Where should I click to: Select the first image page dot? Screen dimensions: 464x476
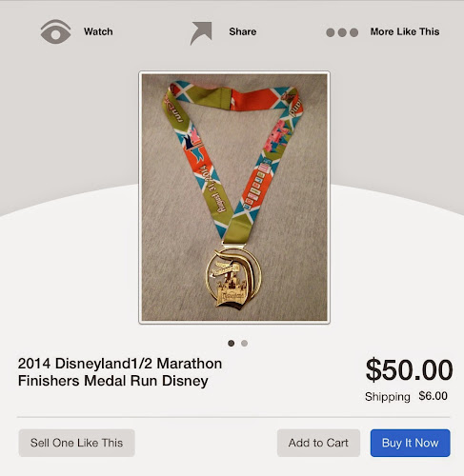(x=232, y=343)
